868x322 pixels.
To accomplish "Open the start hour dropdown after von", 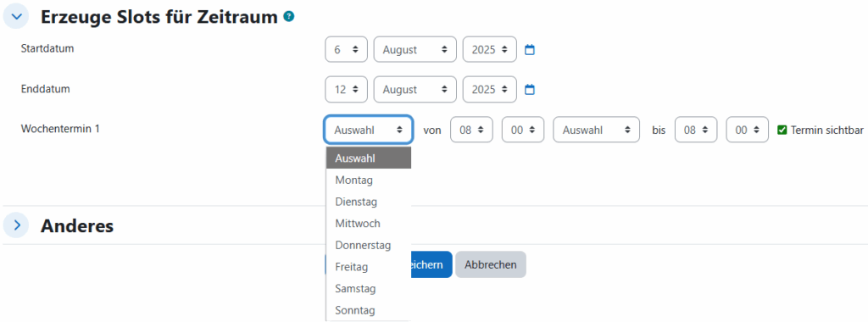I will pos(471,130).
